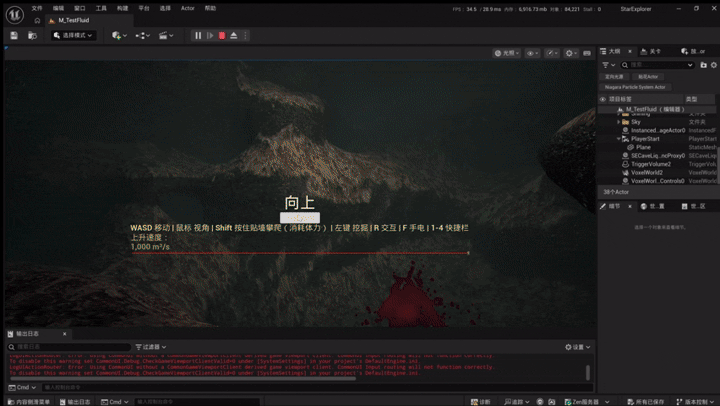Screen dimensions: 720x406
Task: Click the Unreal Engine logo icon
Action: click(x=15, y=15)
